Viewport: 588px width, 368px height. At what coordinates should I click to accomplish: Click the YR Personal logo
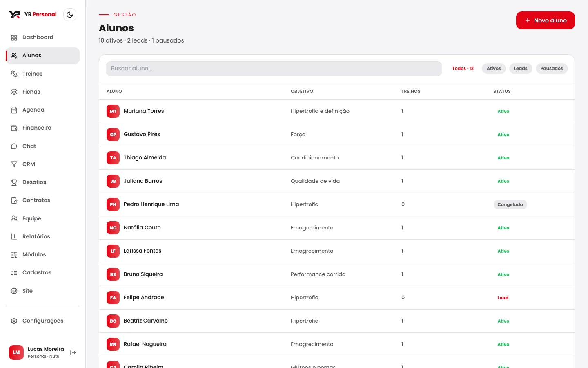coord(33,15)
